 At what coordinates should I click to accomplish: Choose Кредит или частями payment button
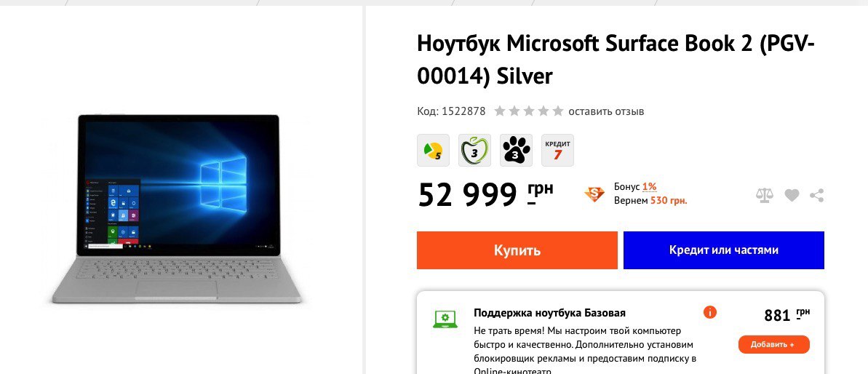[723, 250]
